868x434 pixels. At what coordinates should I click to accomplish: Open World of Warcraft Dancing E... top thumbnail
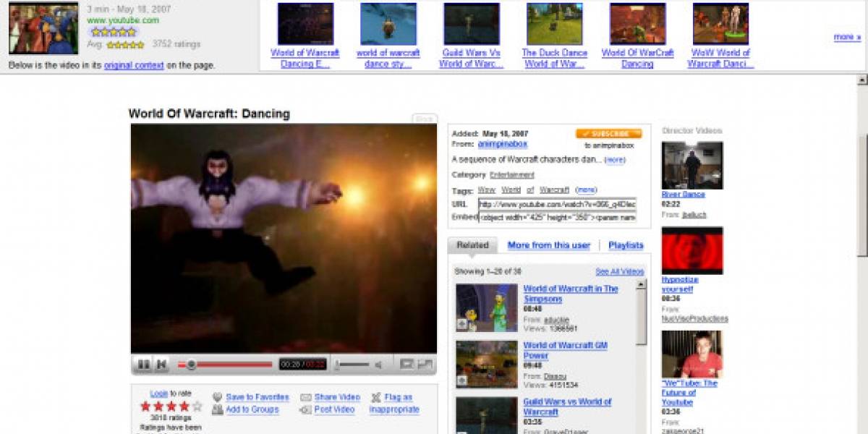pos(305,24)
